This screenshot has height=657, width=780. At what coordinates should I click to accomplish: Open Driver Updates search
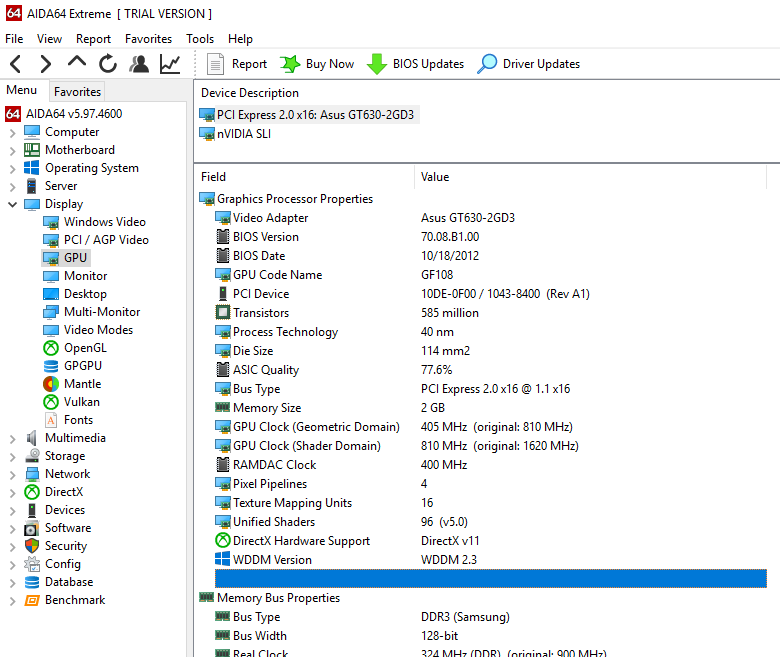[529, 64]
